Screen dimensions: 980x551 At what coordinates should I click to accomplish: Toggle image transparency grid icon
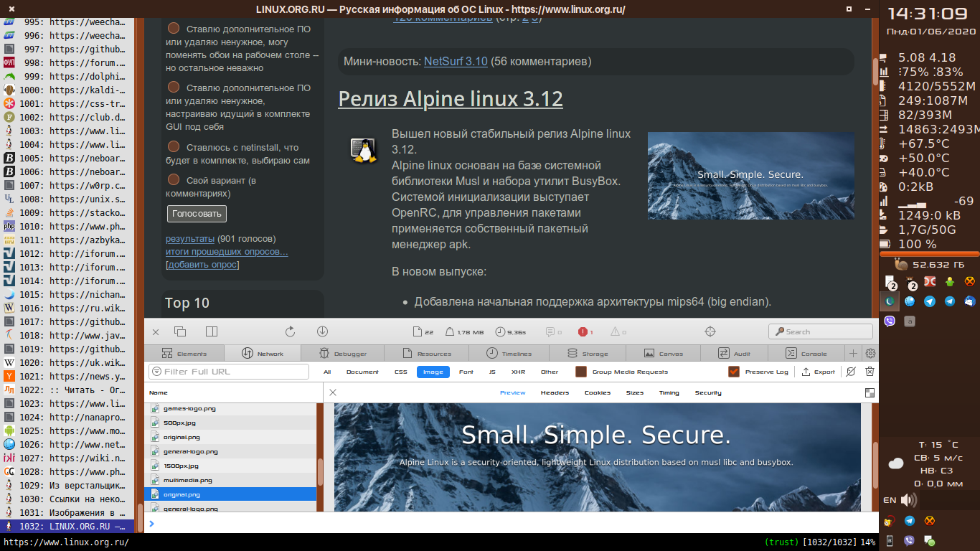pos(870,392)
